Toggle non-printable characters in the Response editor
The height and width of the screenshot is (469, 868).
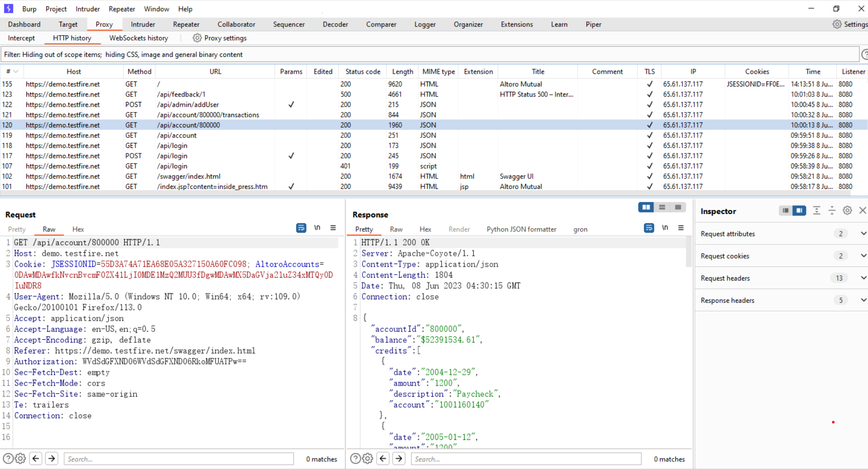click(664, 228)
